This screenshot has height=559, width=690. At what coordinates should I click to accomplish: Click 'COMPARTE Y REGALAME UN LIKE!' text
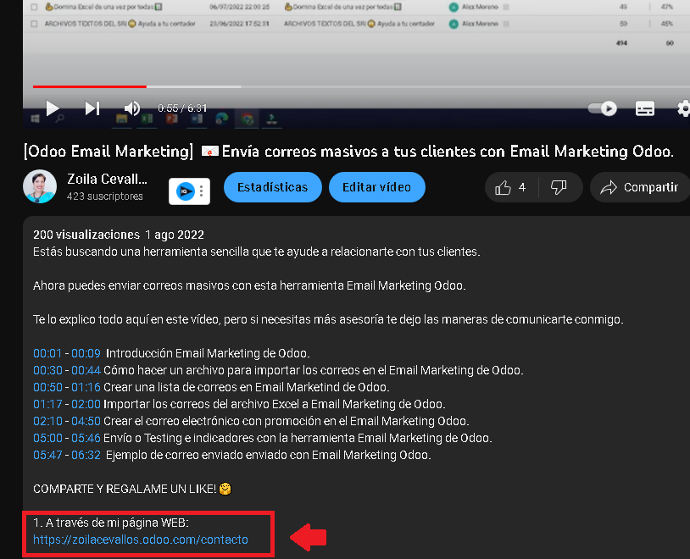(125, 489)
